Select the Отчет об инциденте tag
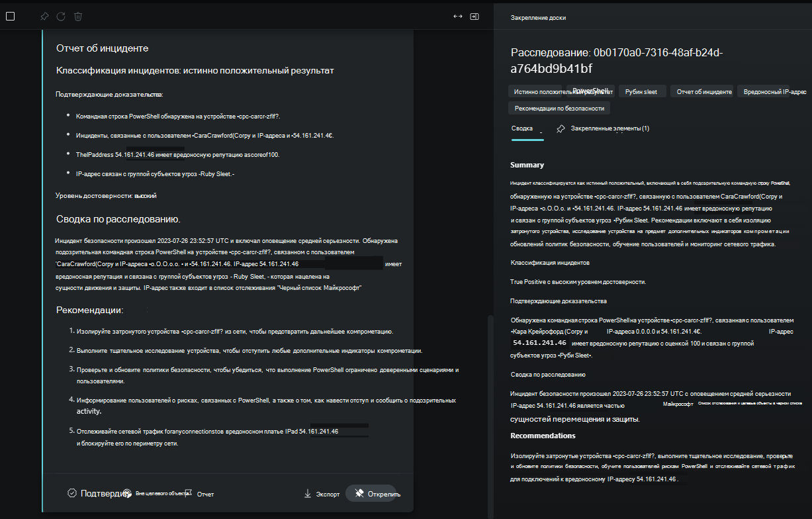 pyautogui.click(x=703, y=92)
